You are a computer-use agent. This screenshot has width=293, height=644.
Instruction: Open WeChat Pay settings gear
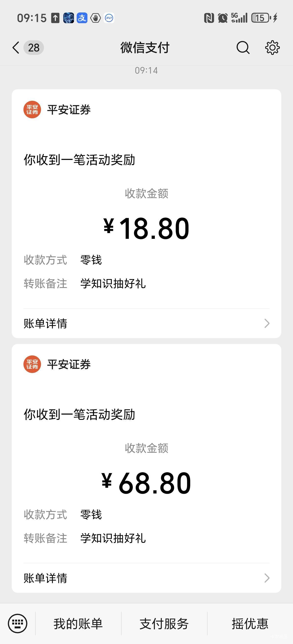[272, 48]
